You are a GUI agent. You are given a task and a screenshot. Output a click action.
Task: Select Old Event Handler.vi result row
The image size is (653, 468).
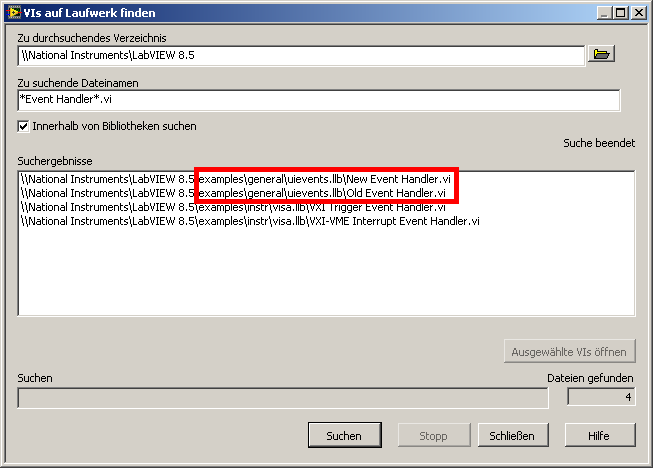(x=233, y=193)
